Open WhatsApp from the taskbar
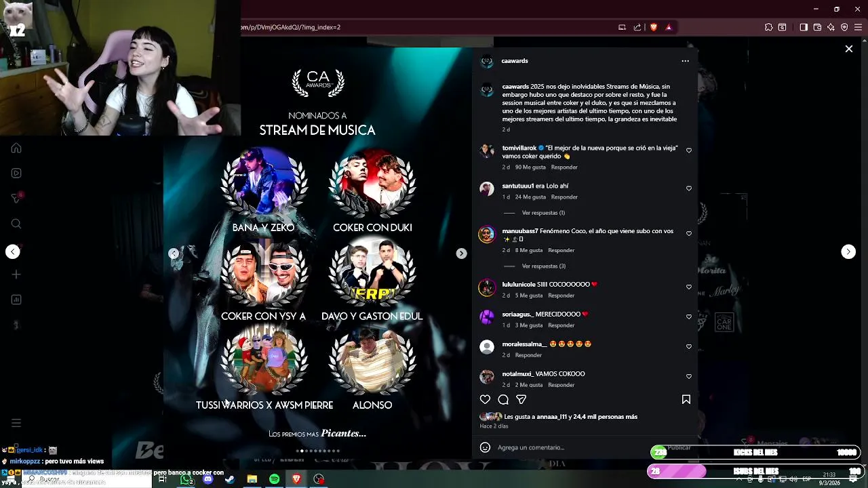 tap(186, 479)
